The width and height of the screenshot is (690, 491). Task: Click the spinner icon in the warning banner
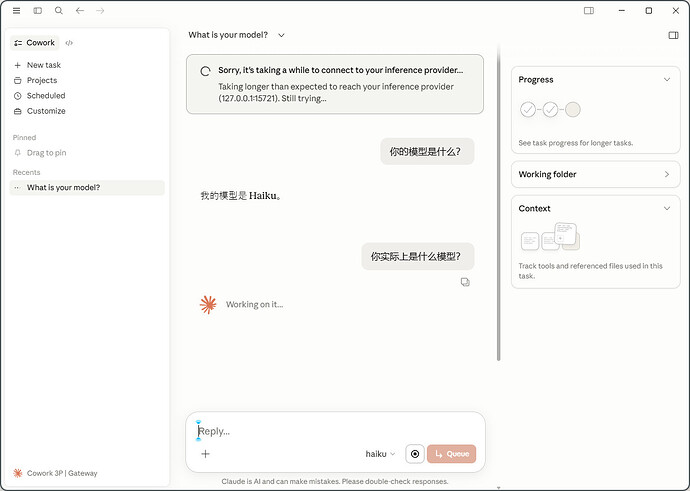click(x=205, y=71)
